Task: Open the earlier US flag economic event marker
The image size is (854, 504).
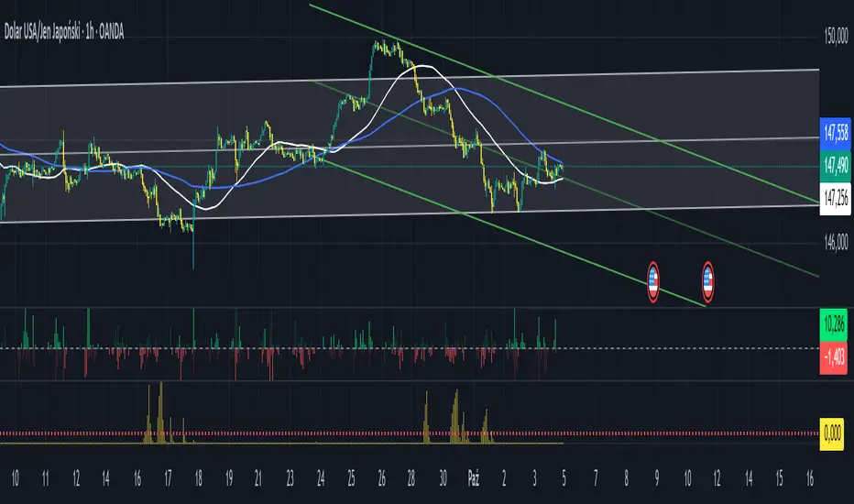Action: (x=652, y=282)
